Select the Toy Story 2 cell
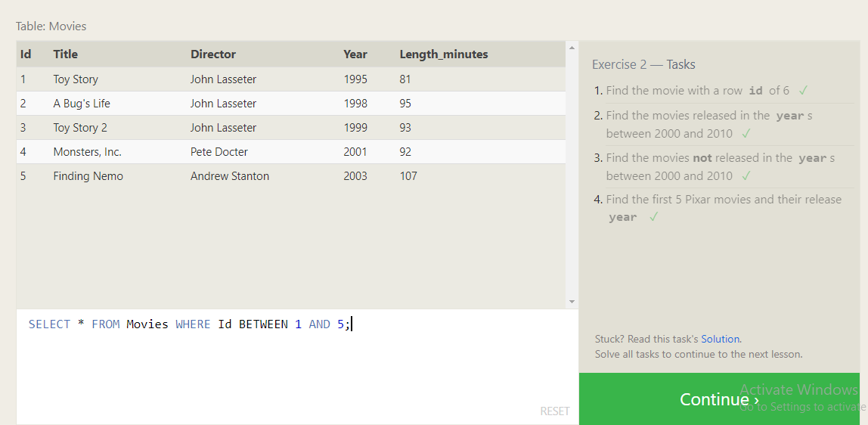 (80, 128)
